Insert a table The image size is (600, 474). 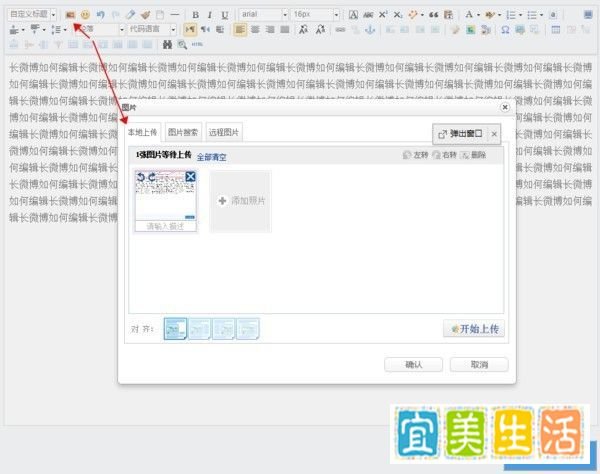(x=556, y=29)
